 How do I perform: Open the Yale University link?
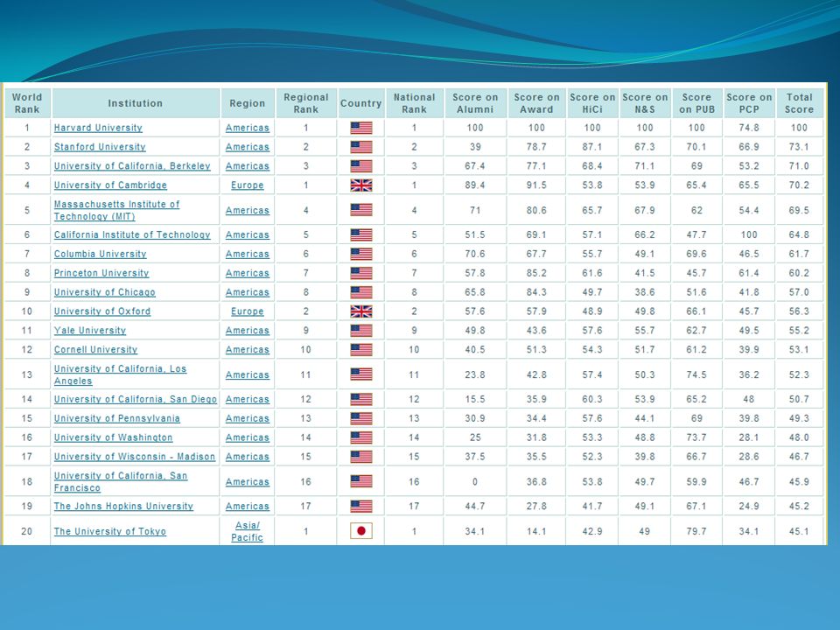click(90, 331)
